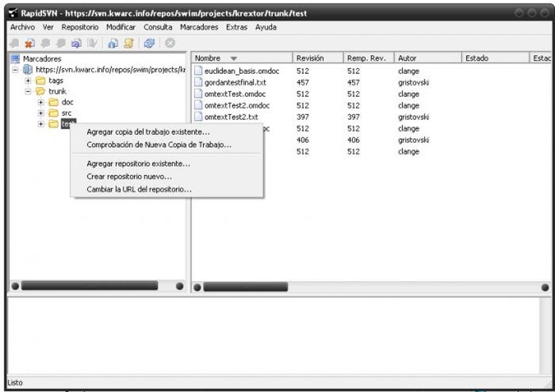Click the greyed-out Stop toolbar icon
This screenshot has height=392, width=555.
click(x=170, y=43)
